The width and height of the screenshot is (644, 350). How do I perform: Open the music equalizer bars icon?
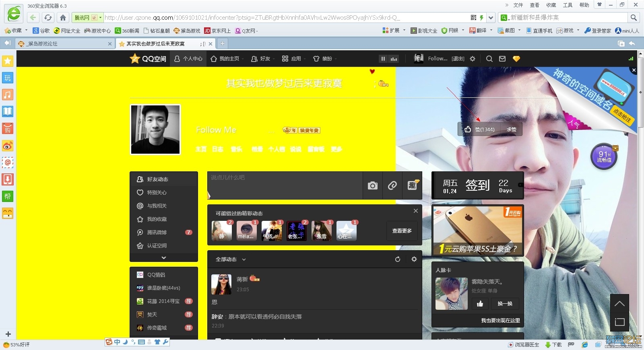click(x=394, y=59)
